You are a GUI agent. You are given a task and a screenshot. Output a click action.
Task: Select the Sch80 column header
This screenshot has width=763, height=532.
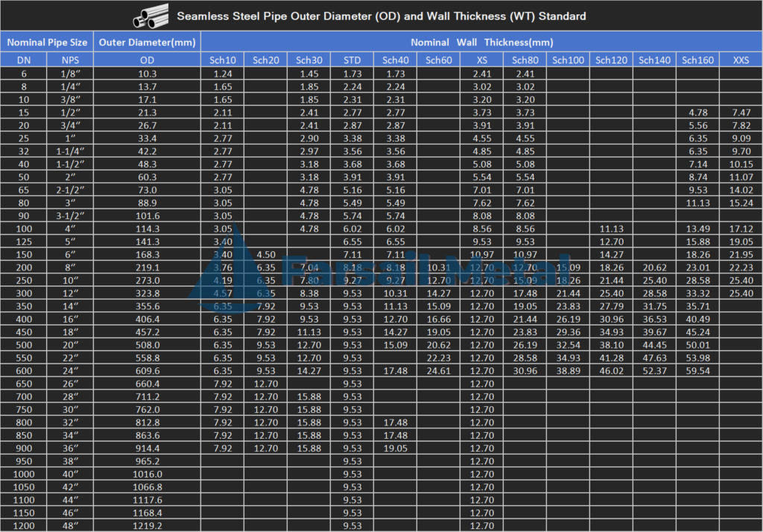[x=525, y=60]
